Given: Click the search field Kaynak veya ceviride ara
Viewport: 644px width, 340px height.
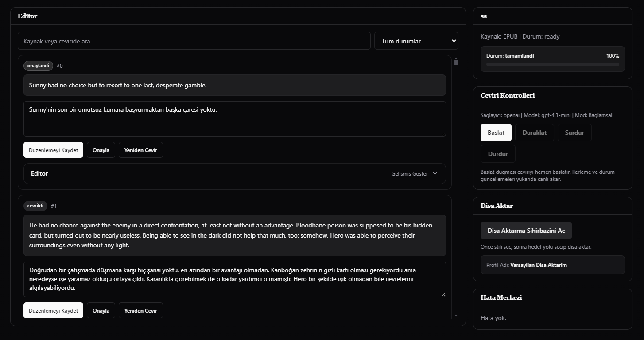Looking at the screenshot, I should pyautogui.click(x=194, y=41).
